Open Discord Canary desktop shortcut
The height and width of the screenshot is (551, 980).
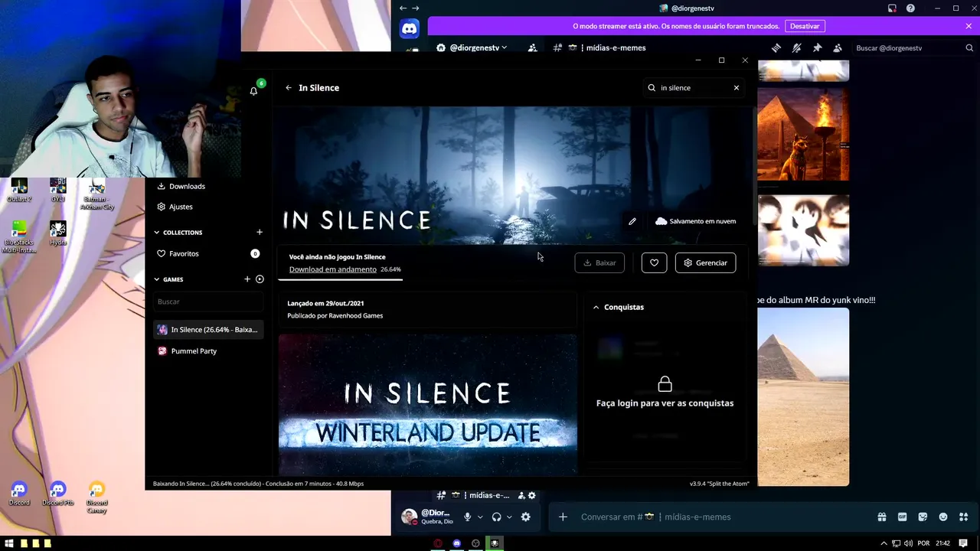(x=96, y=497)
